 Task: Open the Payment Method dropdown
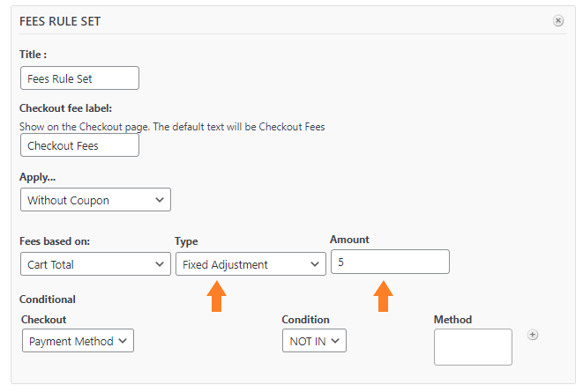tap(78, 340)
